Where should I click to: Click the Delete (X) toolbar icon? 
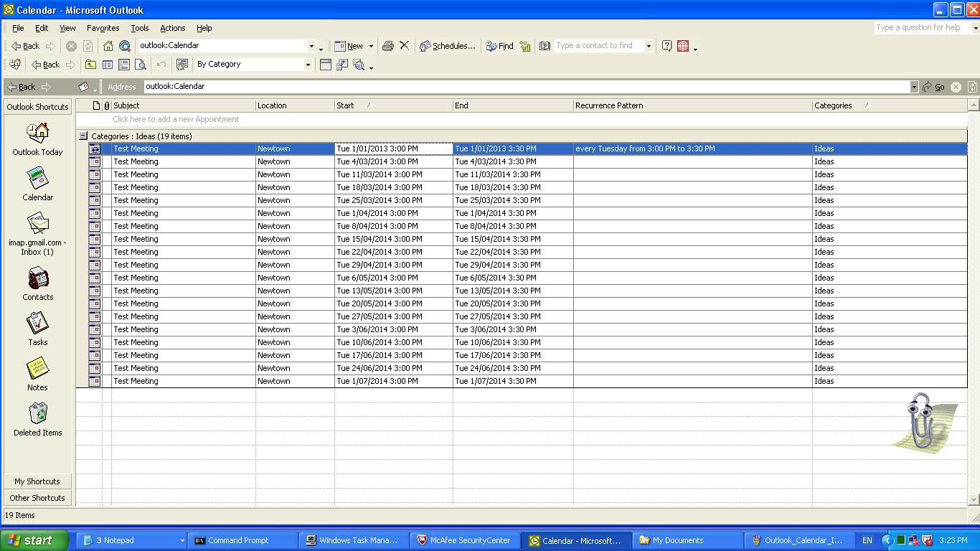tap(405, 46)
